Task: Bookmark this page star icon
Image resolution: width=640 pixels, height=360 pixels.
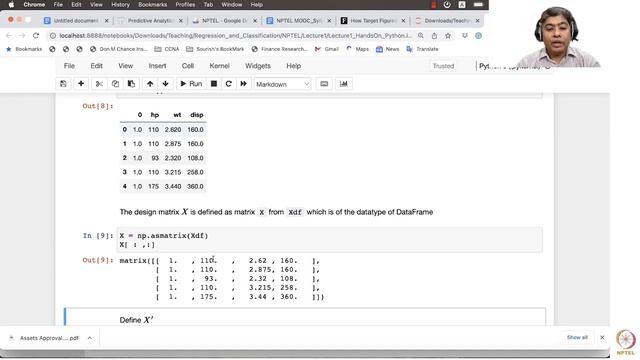Action: point(448,36)
